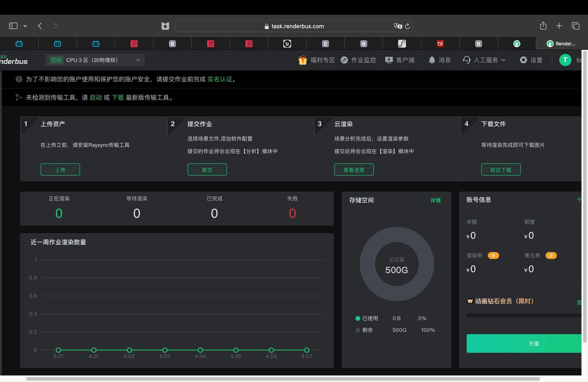Image resolution: width=588 pixels, height=382 pixels.
Task: Click the horizontal page scrollbar
Action: click(x=283, y=379)
